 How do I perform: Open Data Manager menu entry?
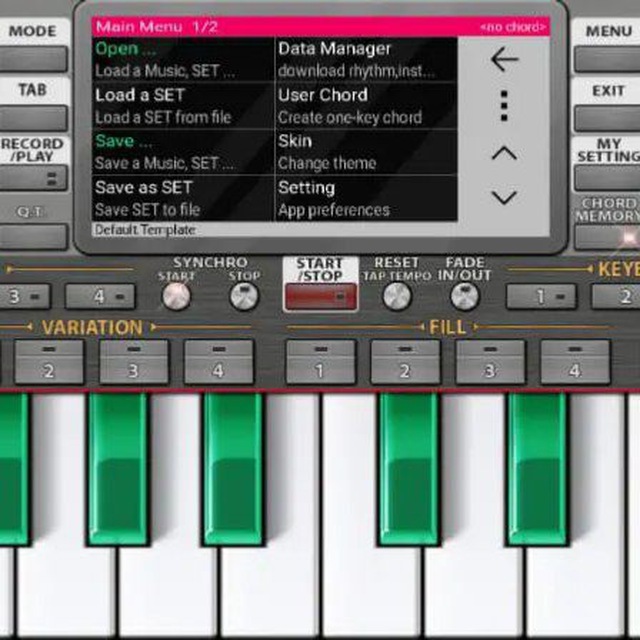click(x=366, y=60)
